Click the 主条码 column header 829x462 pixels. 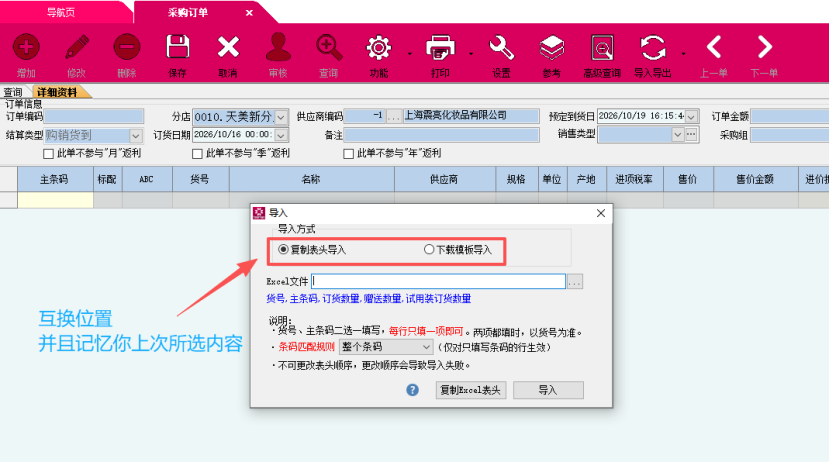point(55,179)
